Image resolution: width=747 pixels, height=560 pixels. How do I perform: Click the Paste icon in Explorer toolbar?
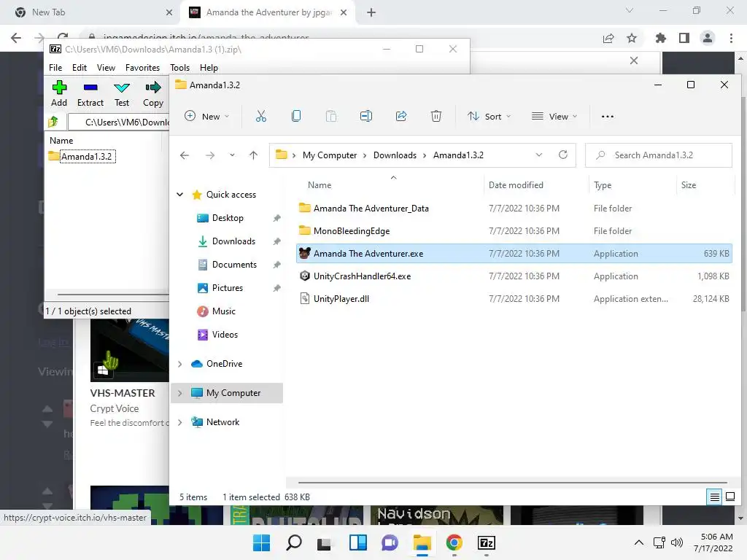(331, 116)
